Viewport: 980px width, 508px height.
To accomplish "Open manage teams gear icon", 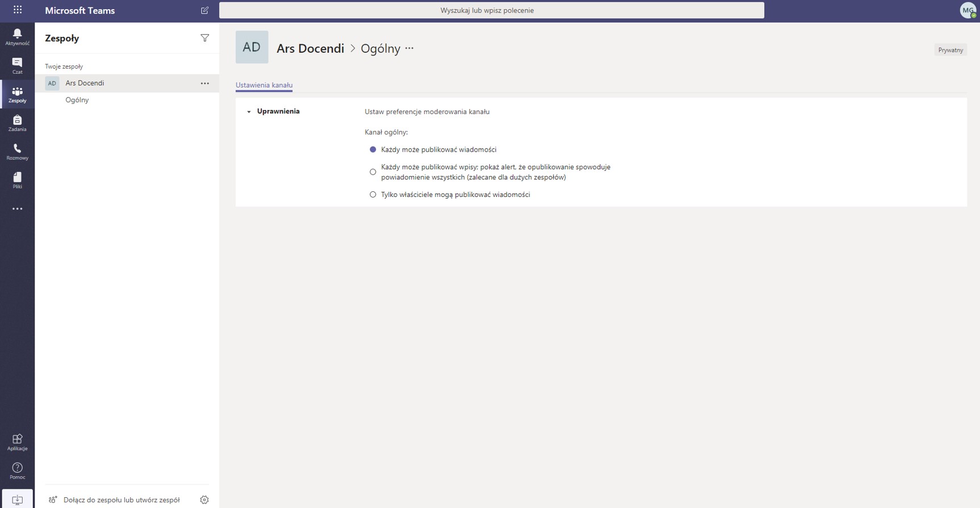I will click(205, 500).
